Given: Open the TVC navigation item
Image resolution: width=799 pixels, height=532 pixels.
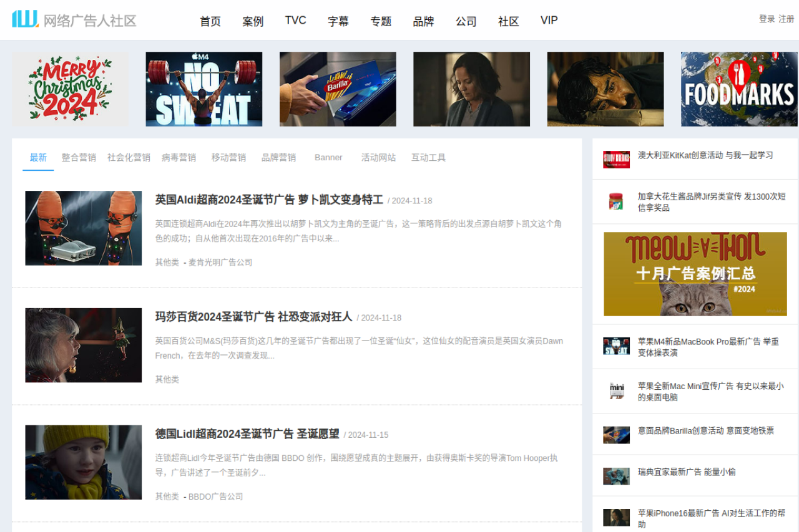Looking at the screenshot, I should tap(296, 21).
